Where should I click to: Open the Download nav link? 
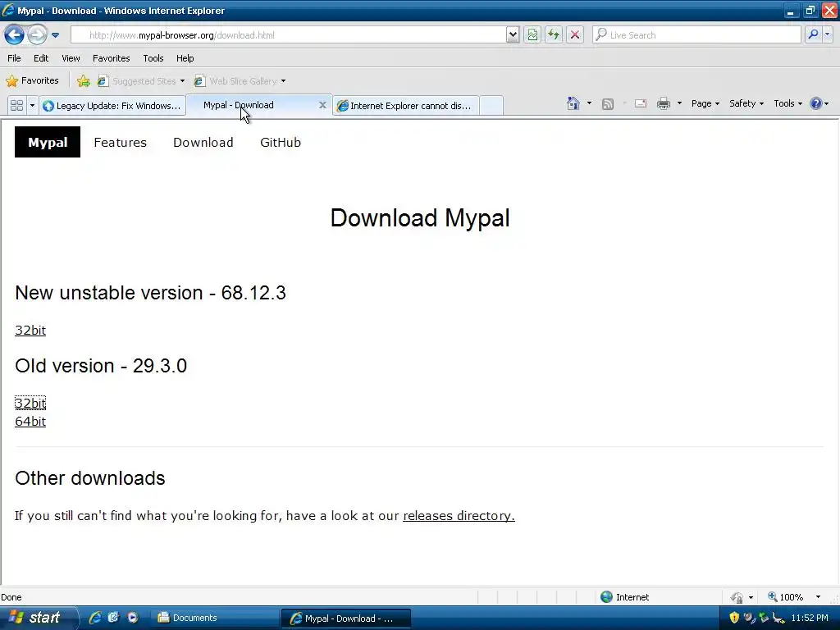pos(203,143)
